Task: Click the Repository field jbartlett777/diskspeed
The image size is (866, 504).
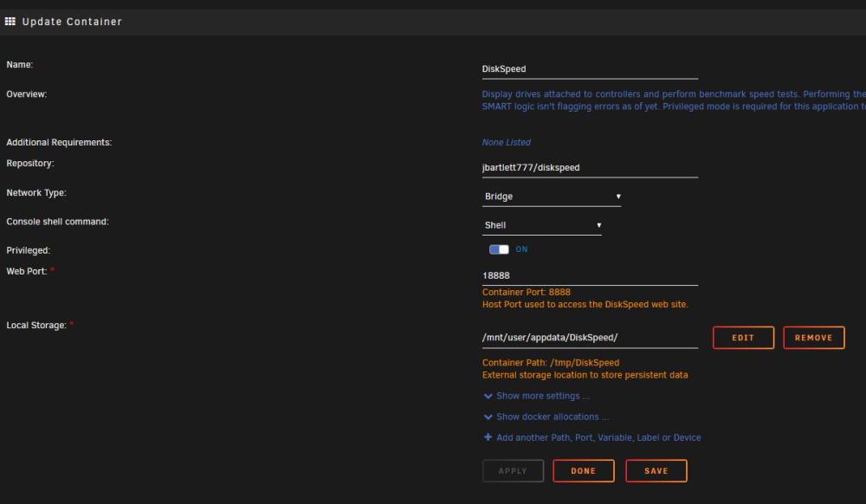Action: point(590,168)
